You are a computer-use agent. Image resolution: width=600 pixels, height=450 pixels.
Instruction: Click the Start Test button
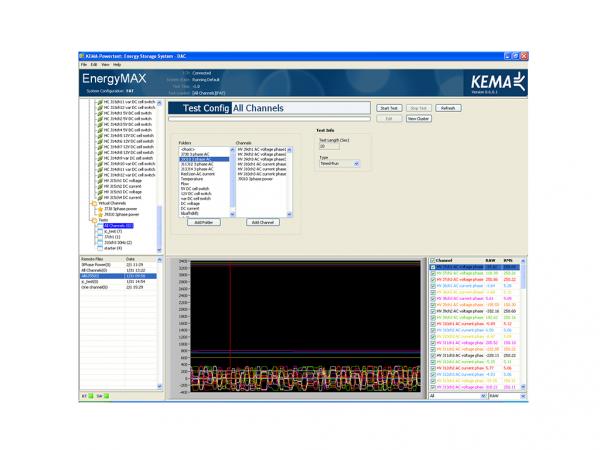[389, 108]
